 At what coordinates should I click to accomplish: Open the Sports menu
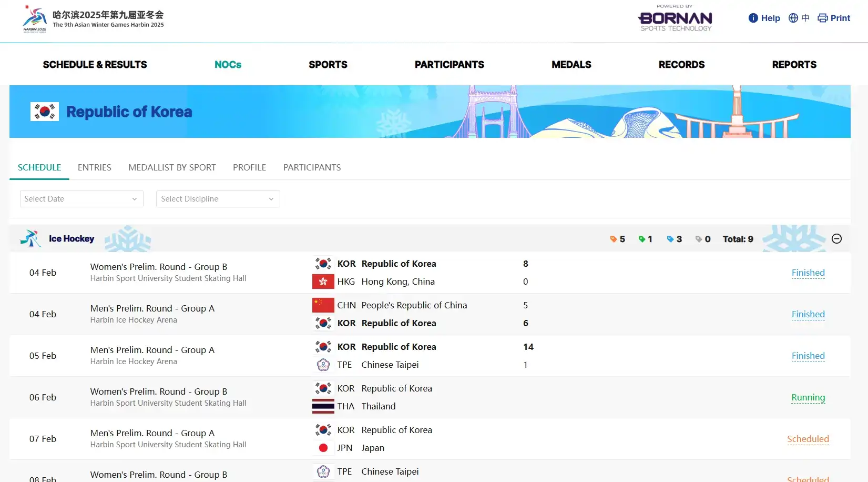(x=328, y=65)
